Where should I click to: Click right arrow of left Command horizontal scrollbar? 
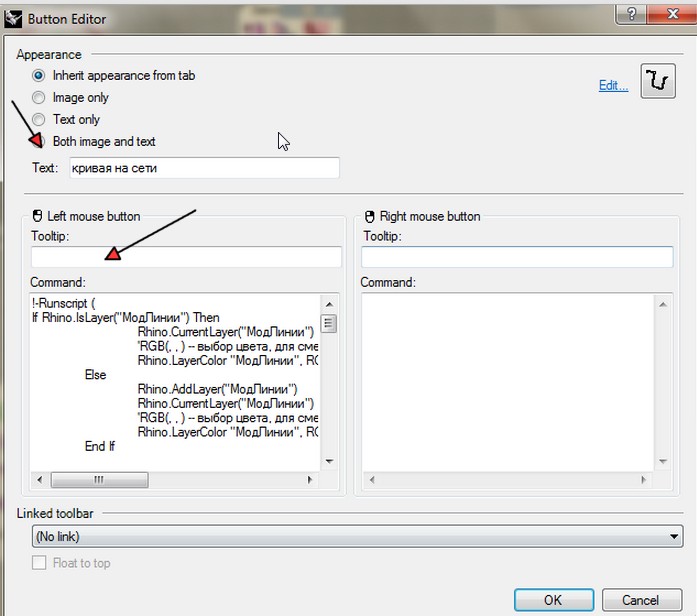[x=310, y=480]
